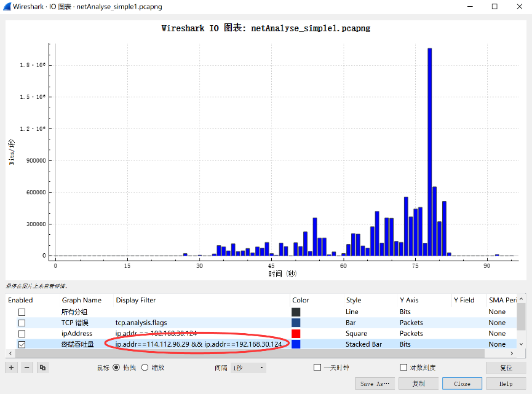Click the tcp.analysis.flags filter cell

coord(141,323)
